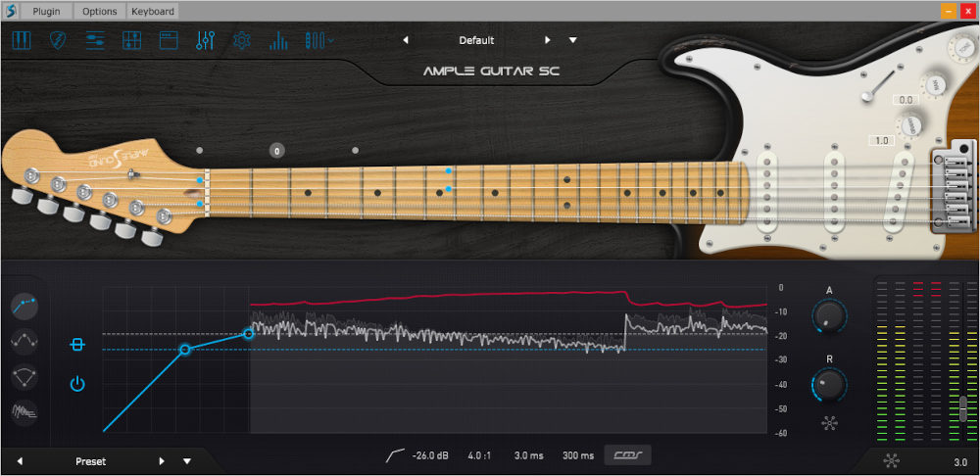This screenshot has height=476, width=980.
Task: Click the Default preset name
Action: [476, 40]
